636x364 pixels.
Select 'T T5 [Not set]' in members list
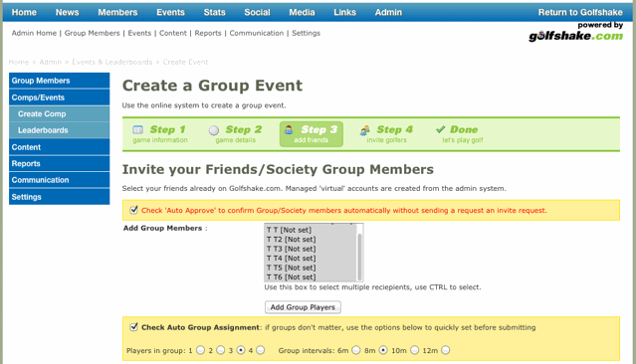[311, 268]
